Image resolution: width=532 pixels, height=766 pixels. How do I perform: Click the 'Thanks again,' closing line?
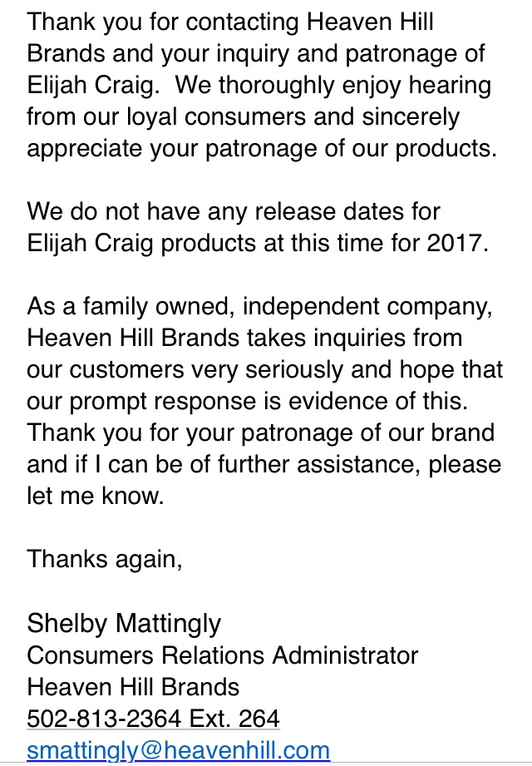(105, 560)
